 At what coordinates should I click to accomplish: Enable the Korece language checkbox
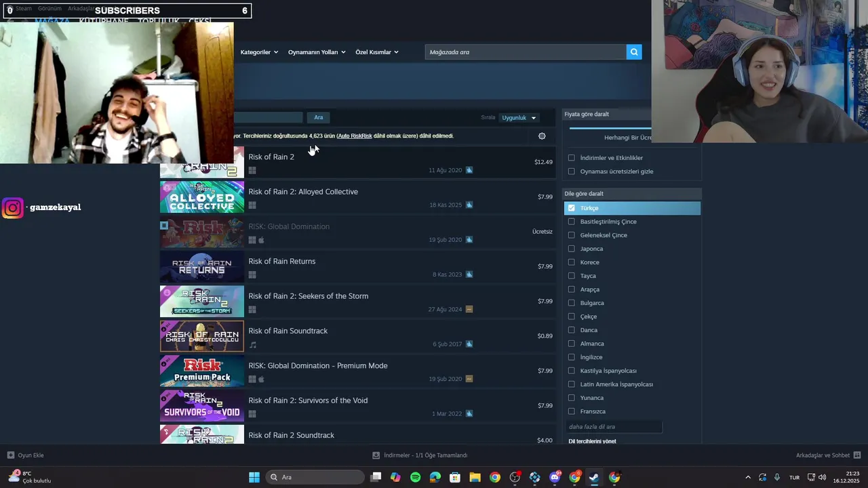572,262
